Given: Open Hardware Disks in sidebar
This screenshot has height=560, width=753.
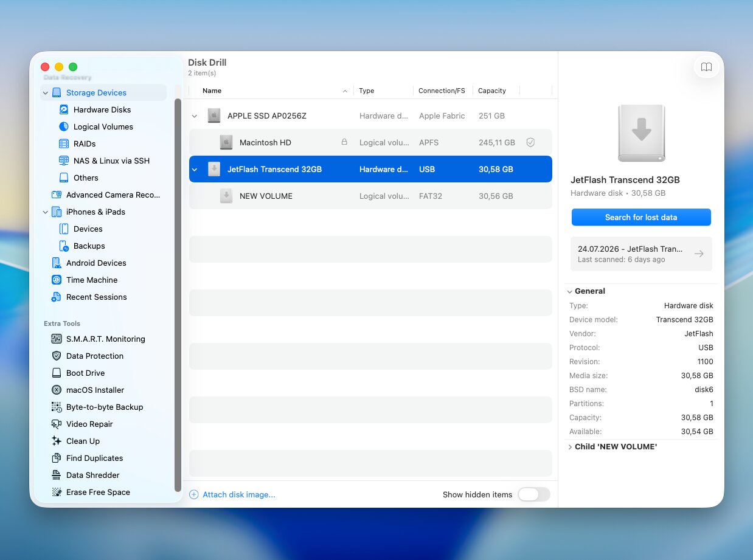Looking at the screenshot, I should (102, 109).
